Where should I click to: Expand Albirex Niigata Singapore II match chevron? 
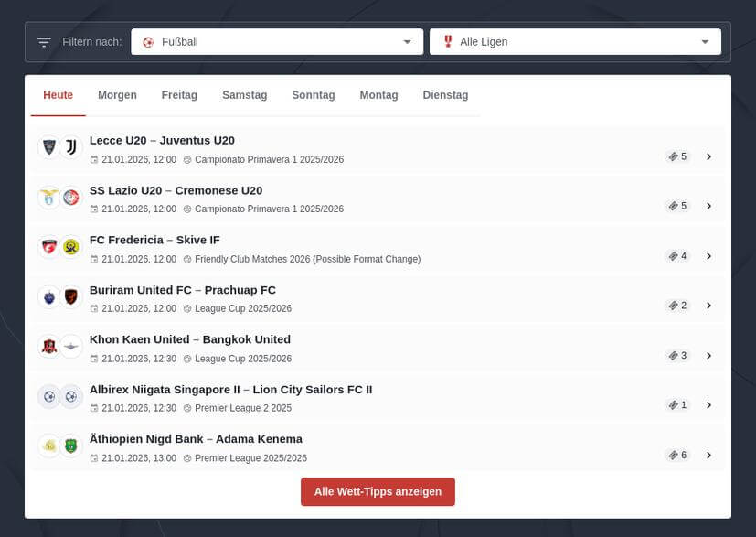708,404
